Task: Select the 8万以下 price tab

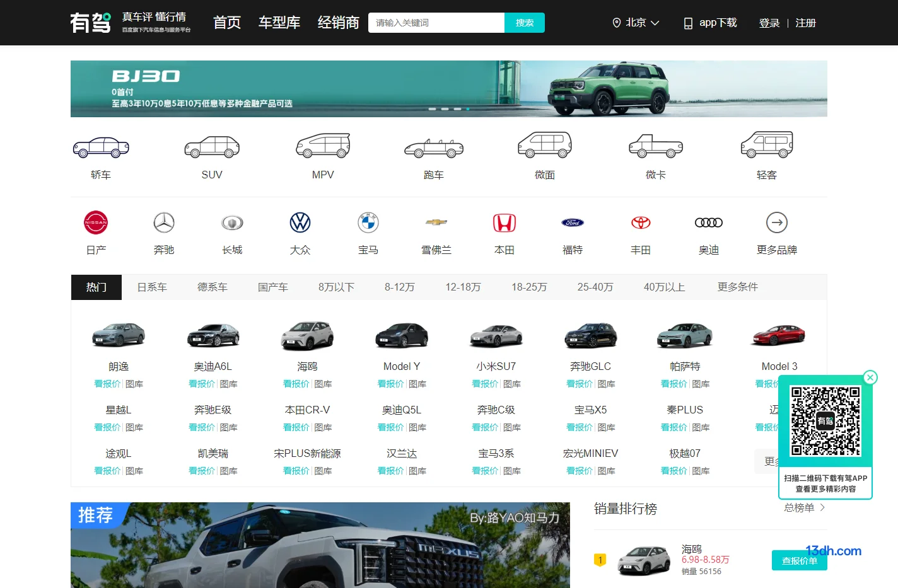Action: 336,287
